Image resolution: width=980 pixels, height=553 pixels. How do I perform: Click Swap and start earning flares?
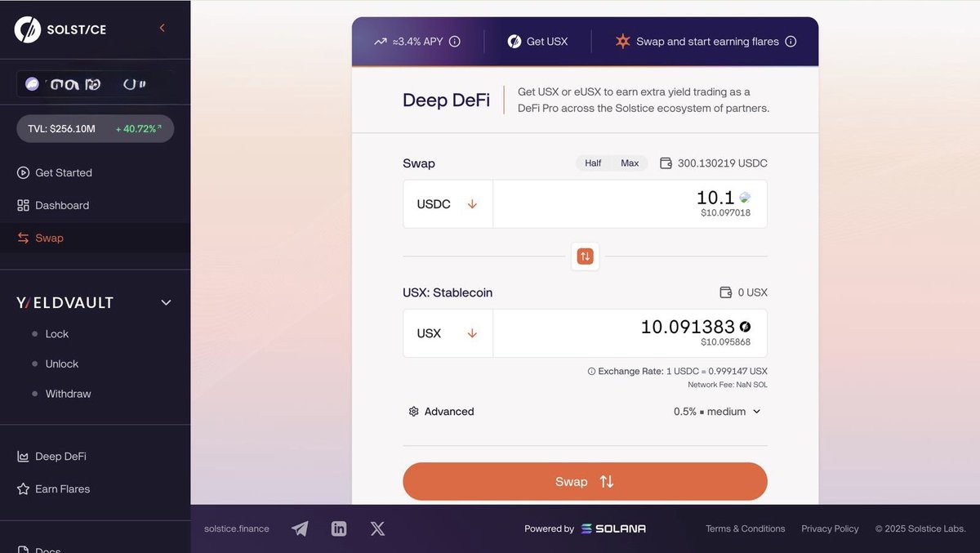pos(707,41)
